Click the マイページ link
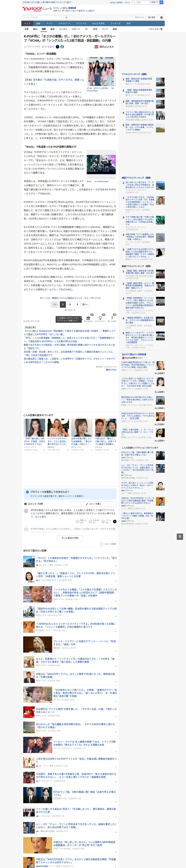Screen dimensions: 186x868 (139, 17)
